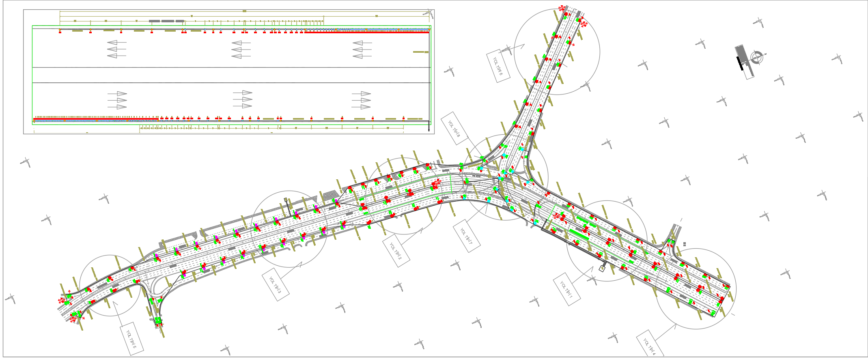Select the detail circle at the southeastern road end
The width and height of the screenshot is (868, 359).
click(696, 289)
